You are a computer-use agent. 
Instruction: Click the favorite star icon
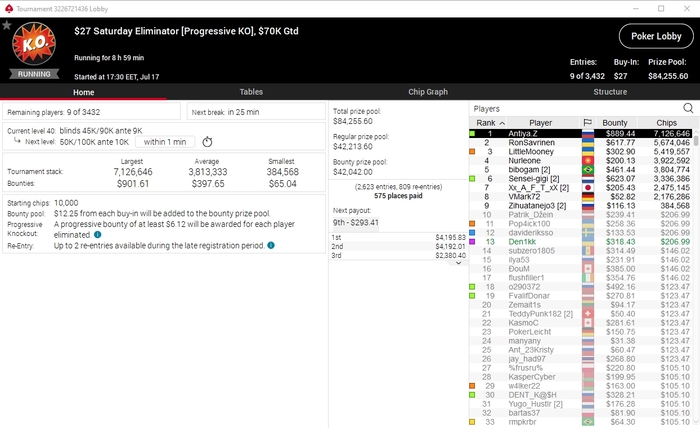(6, 25)
